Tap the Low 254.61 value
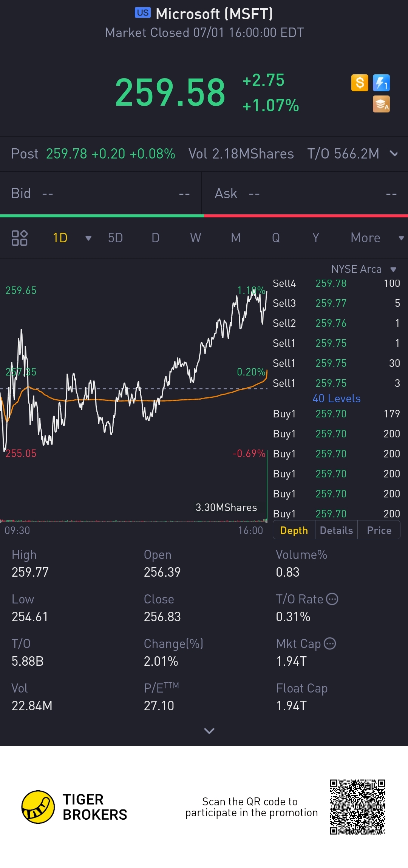The height and width of the screenshot is (868, 408). click(30, 617)
